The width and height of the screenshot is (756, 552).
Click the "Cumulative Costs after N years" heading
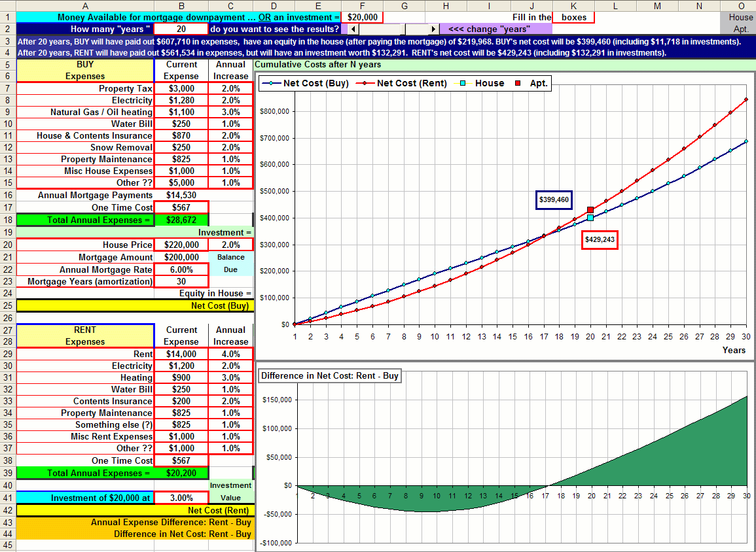(x=318, y=65)
